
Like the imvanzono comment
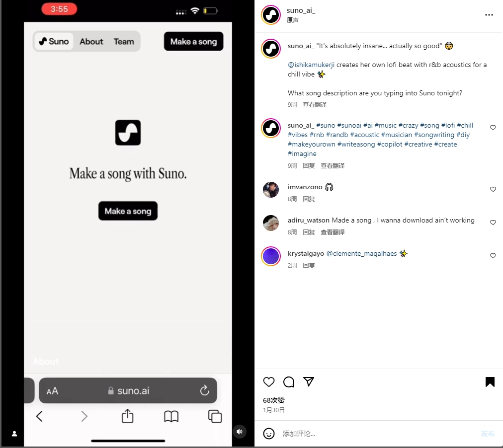(x=493, y=189)
